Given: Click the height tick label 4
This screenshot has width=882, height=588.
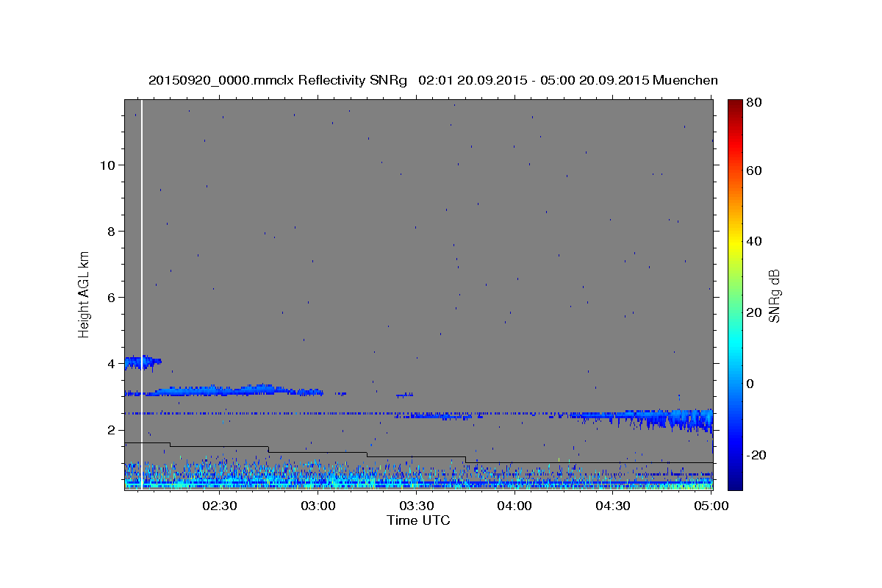Looking at the screenshot, I should (x=111, y=364).
